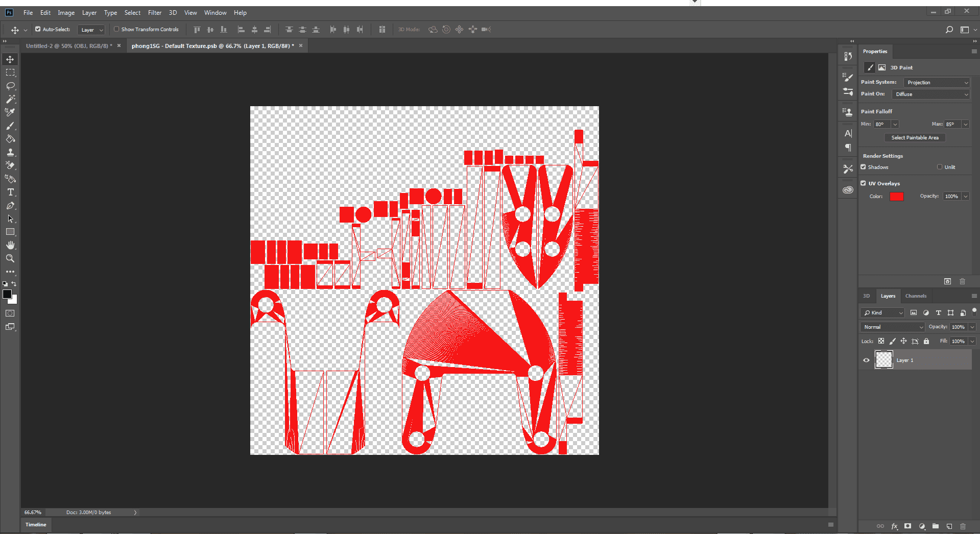Select the Paint Bucket tool

click(10, 139)
